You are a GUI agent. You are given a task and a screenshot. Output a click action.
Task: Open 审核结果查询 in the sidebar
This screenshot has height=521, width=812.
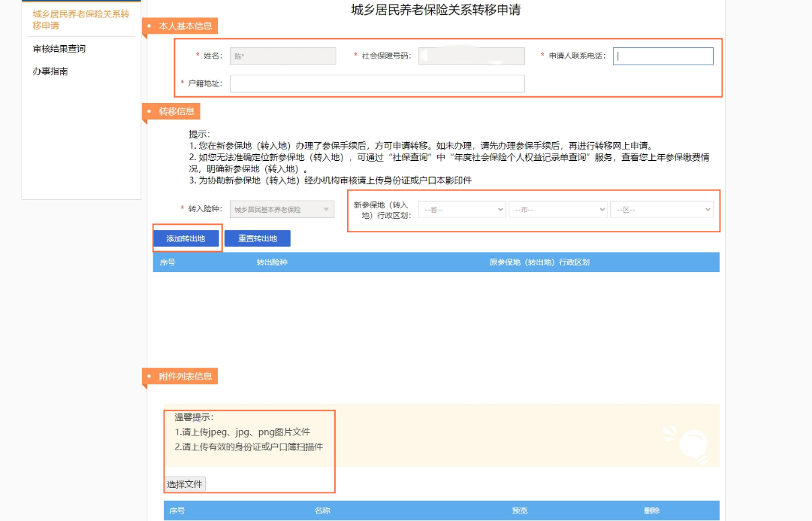59,48
